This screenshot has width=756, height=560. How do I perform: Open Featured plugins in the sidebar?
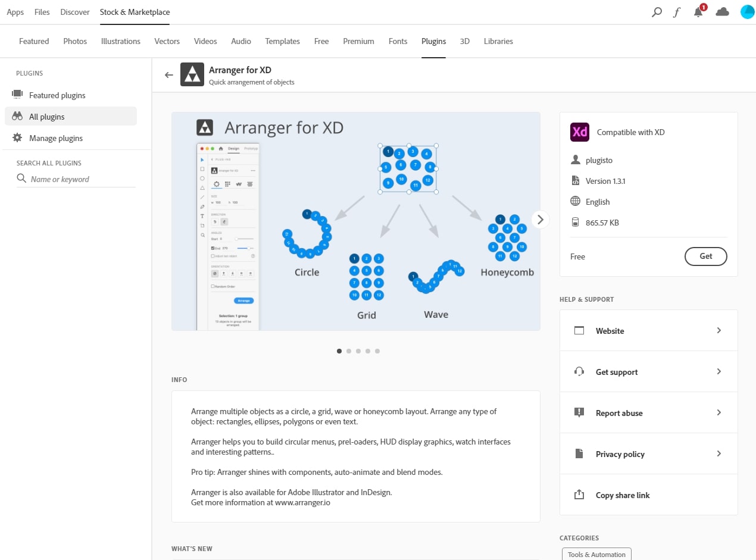click(70, 95)
